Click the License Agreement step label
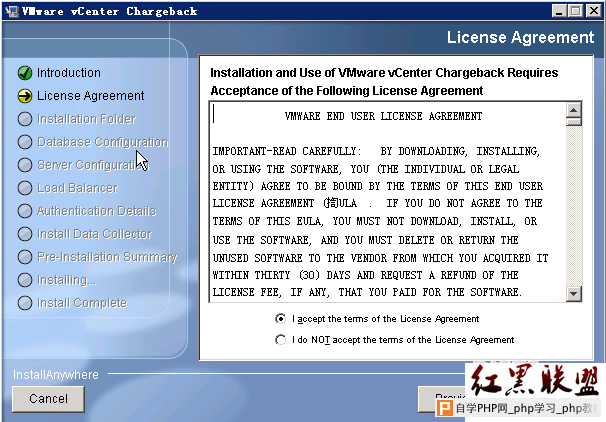 90,96
